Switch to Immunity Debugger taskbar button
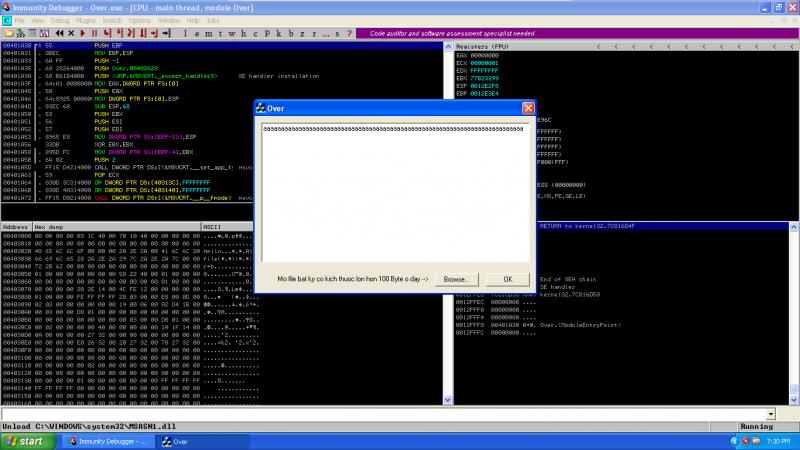Screen dimensions: 800x450 click(x=108, y=442)
